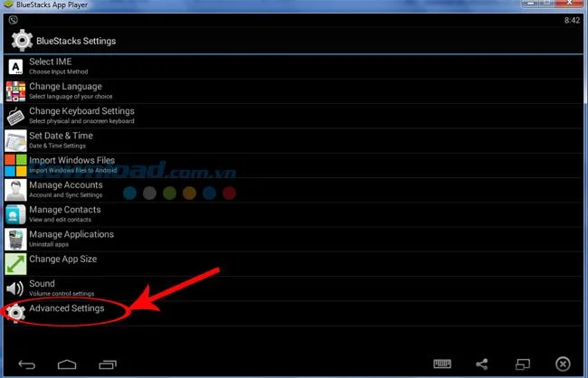Open Advanced Settings entry

[294, 313]
